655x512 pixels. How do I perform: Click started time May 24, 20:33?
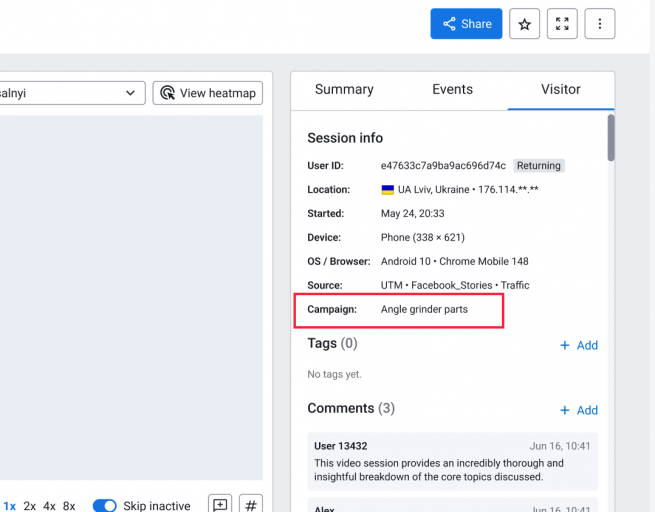[x=412, y=213]
